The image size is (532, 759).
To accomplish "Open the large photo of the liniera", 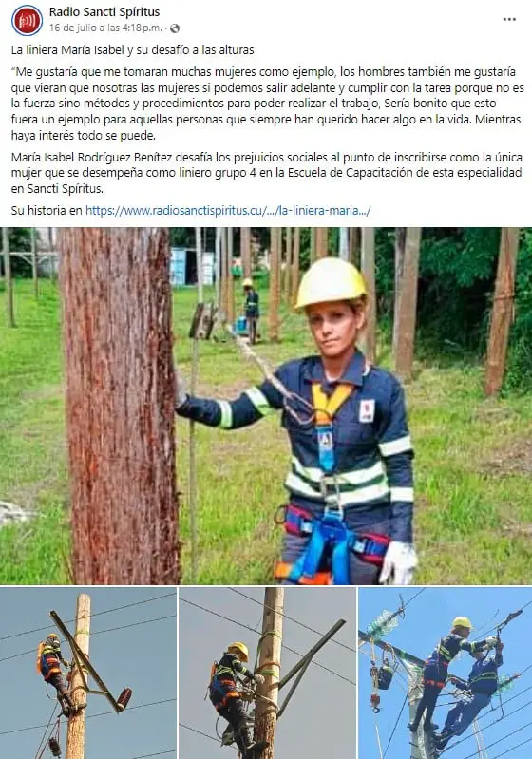I will pos(266,406).
